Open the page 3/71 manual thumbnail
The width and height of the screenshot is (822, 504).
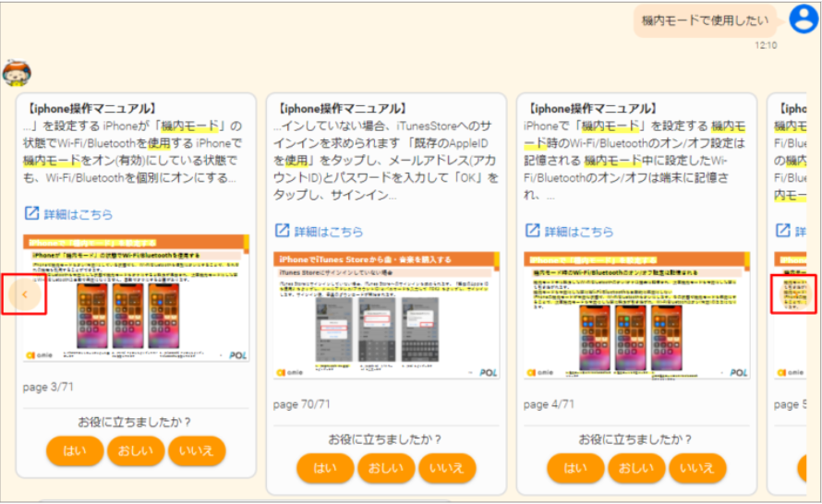(x=137, y=297)
